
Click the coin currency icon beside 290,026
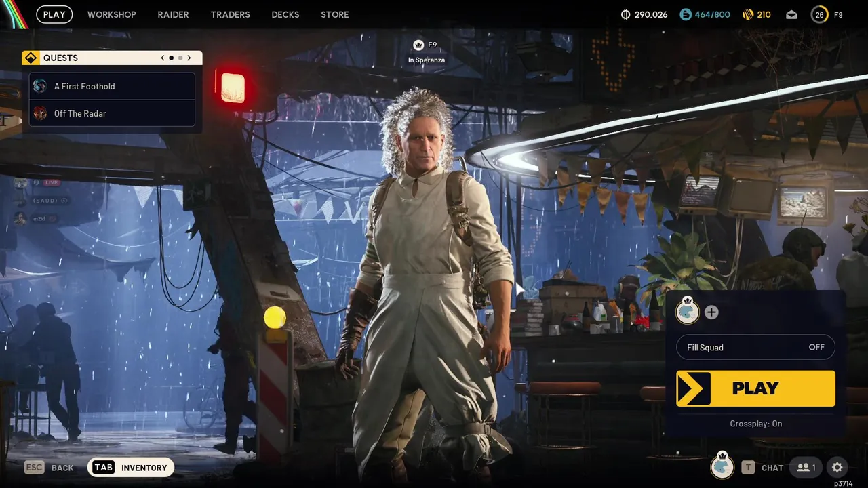click(625, 14)
